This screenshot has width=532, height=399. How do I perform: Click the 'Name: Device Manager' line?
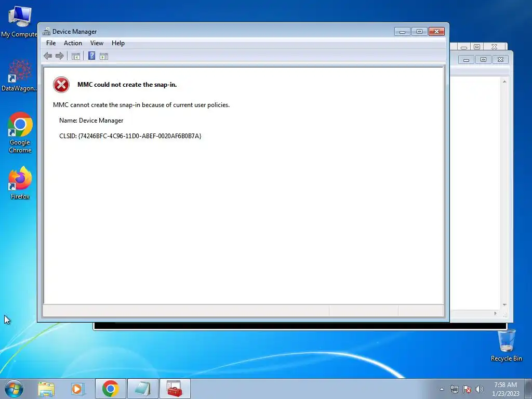[91, 121]
